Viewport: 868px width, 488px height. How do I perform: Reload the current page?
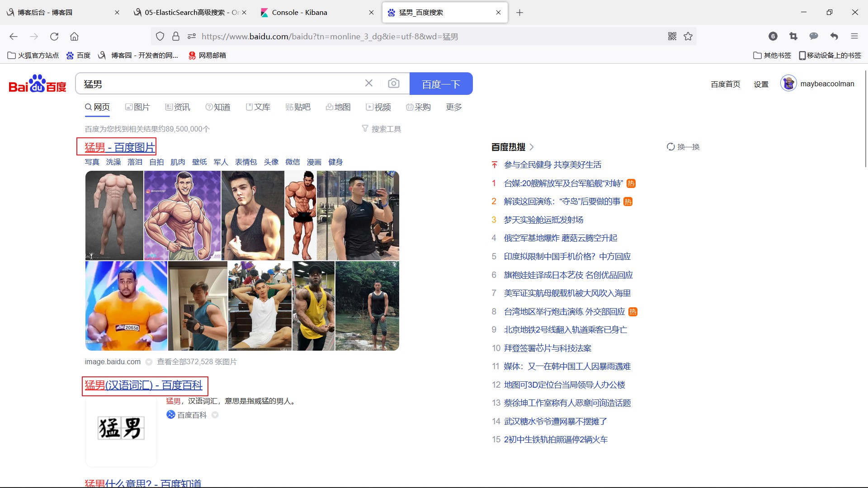(x=54, y=36)
